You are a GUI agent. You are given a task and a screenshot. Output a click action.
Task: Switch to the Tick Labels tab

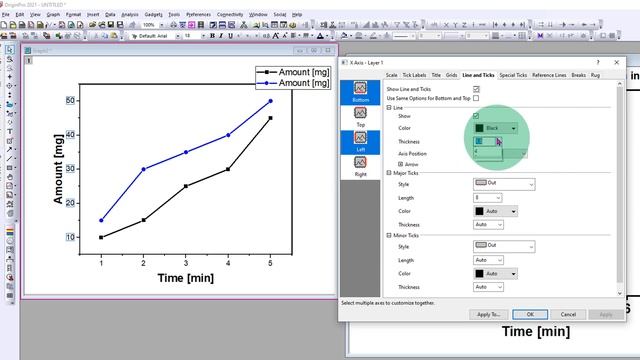tap(414, 75)
